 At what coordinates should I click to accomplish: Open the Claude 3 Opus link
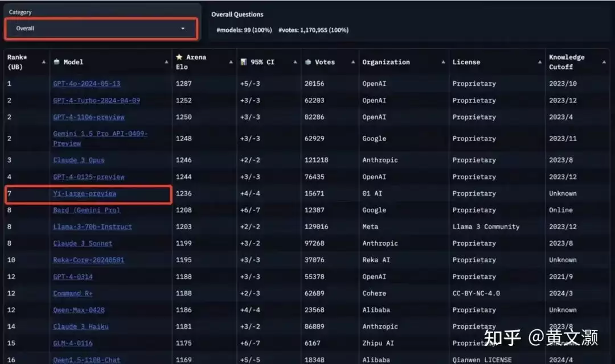click(x=79, y=160)
